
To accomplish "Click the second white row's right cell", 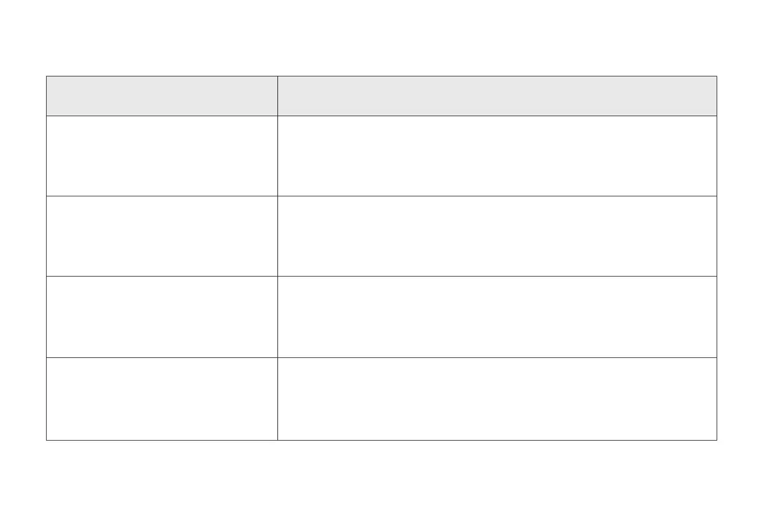I will (x=497, y=236).
